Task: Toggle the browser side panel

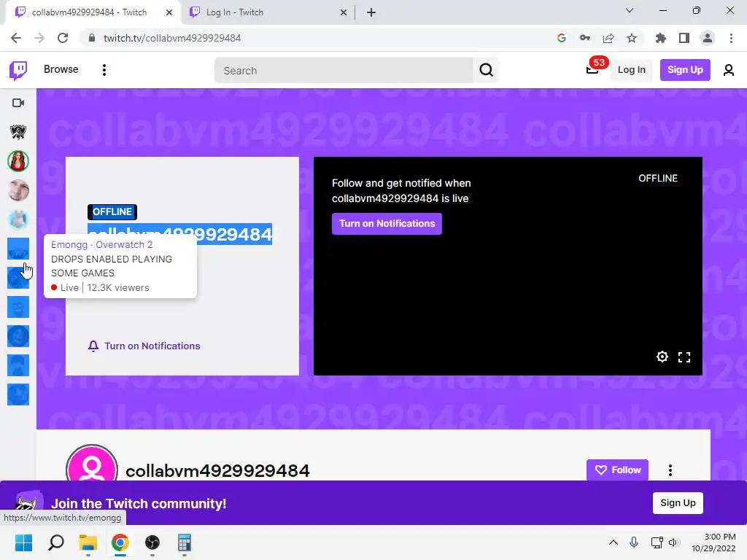Action: pos(684,38)
